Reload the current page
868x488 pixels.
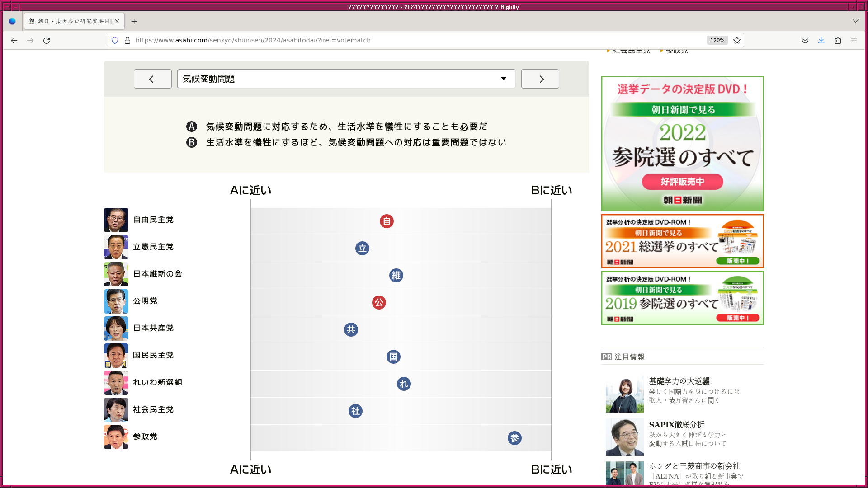47,40
